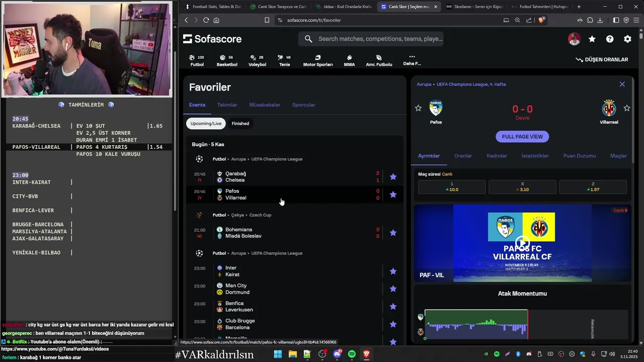Select the draw odds 3.10

pyautogui.click(x=522, y=187)
